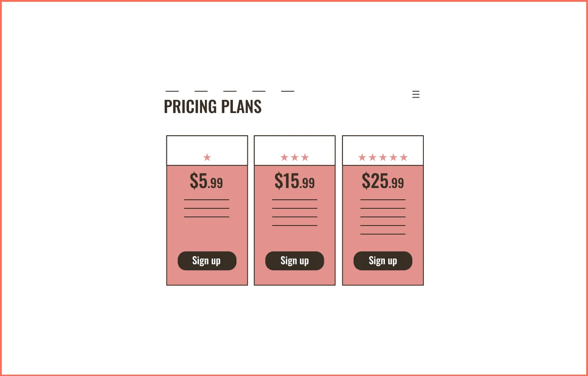Image resolution: width=588 pixels, height=376 pixels.
Task: Select the first navigation link above the heading
Action: [172, 91]
